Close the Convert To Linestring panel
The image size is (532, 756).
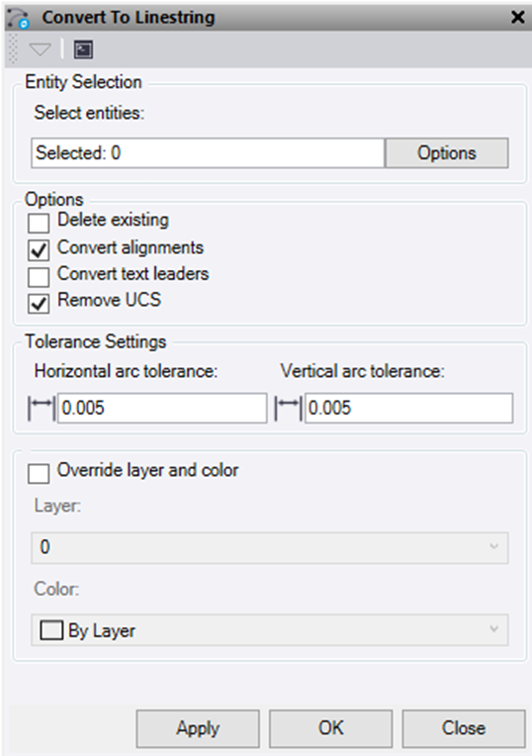point(517,18)
